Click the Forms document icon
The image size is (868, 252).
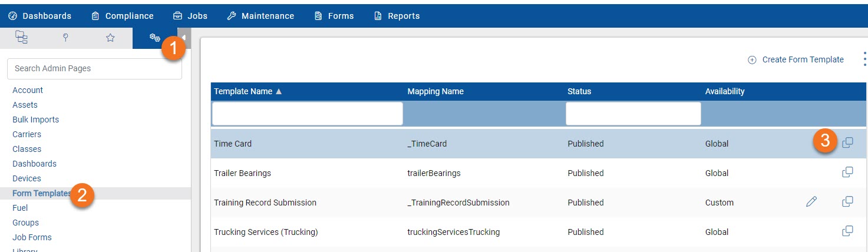coord(319,16)
